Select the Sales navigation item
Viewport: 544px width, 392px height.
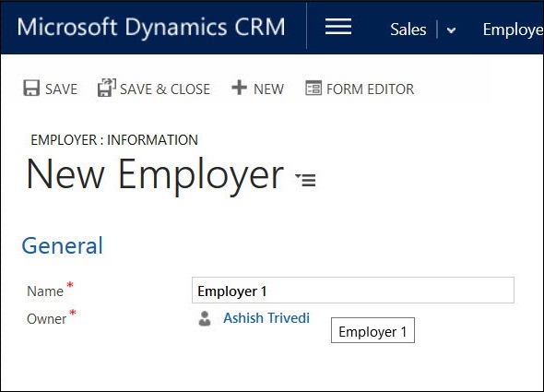point(408,30)
